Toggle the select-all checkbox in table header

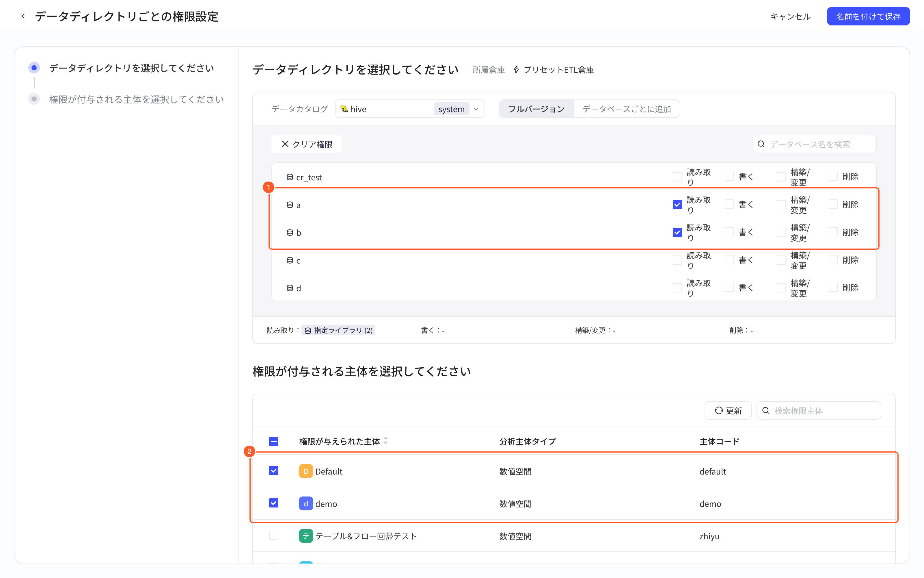274,442
